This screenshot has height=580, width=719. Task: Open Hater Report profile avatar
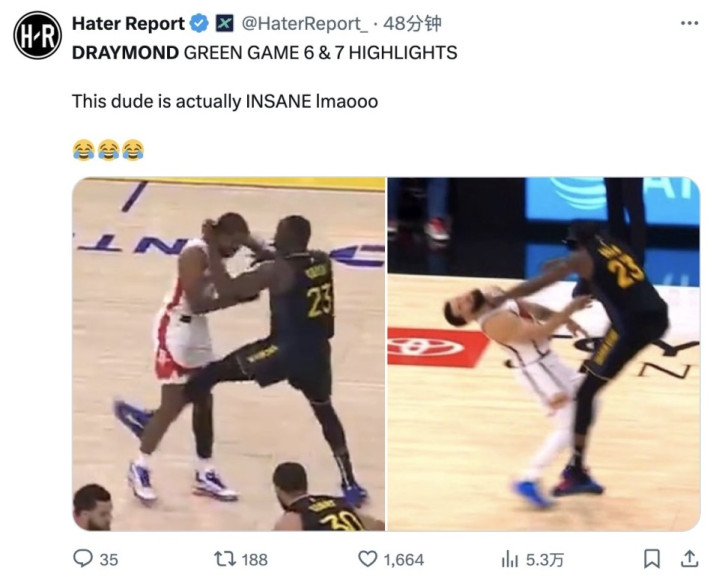[37, 35]
